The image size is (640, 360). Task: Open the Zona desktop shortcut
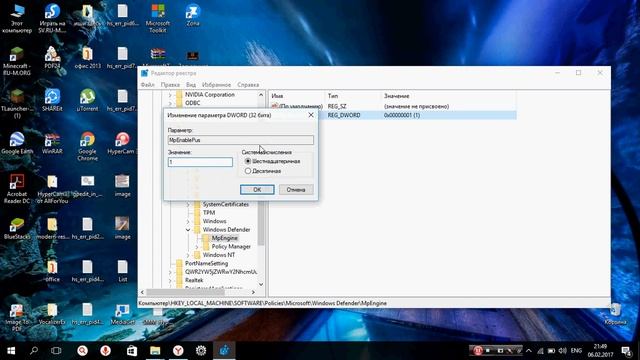[x=193, y=15]
